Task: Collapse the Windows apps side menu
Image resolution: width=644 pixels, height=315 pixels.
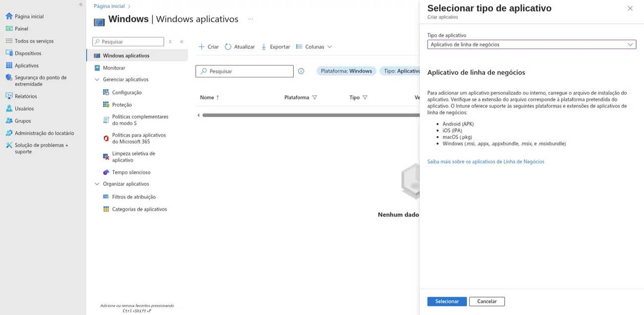Action: tap(182, 42)
